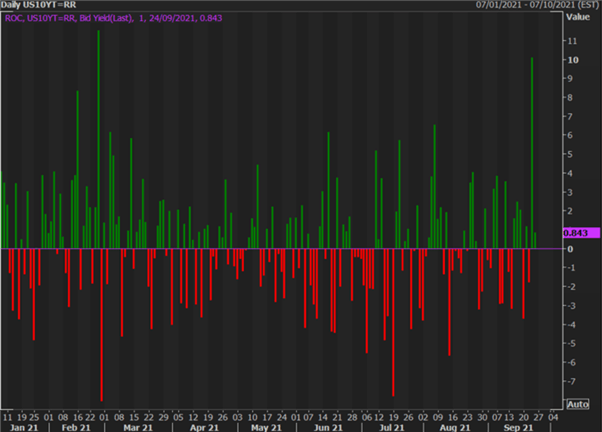Screen dimensions: 602x432
Task: Click the magenta 0.843 last-value tag
Action: click(x=581, y=233)
